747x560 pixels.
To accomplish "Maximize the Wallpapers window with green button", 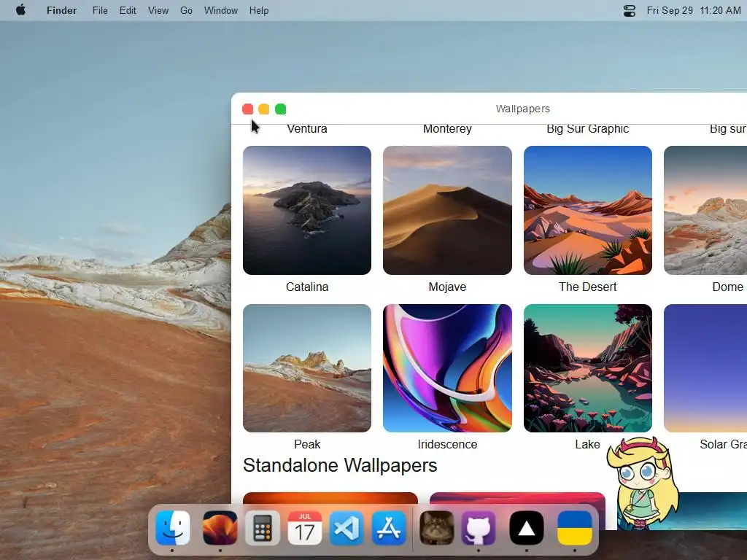I will 281,109.
